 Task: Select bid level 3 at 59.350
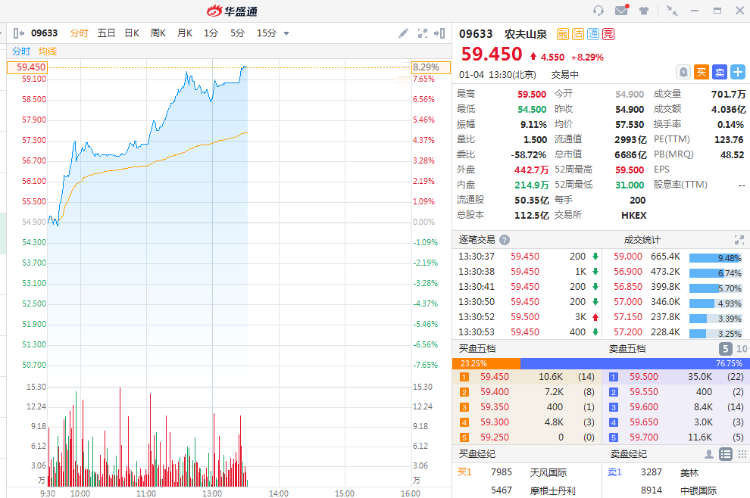527,407
